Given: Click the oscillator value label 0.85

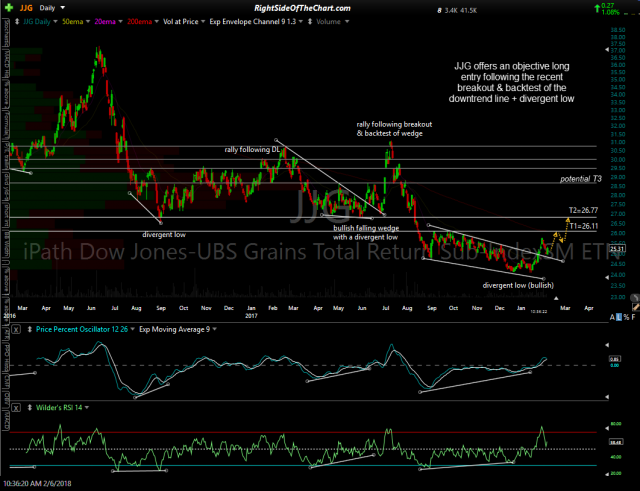Looking at the screenshot, I should pos(615,359).
